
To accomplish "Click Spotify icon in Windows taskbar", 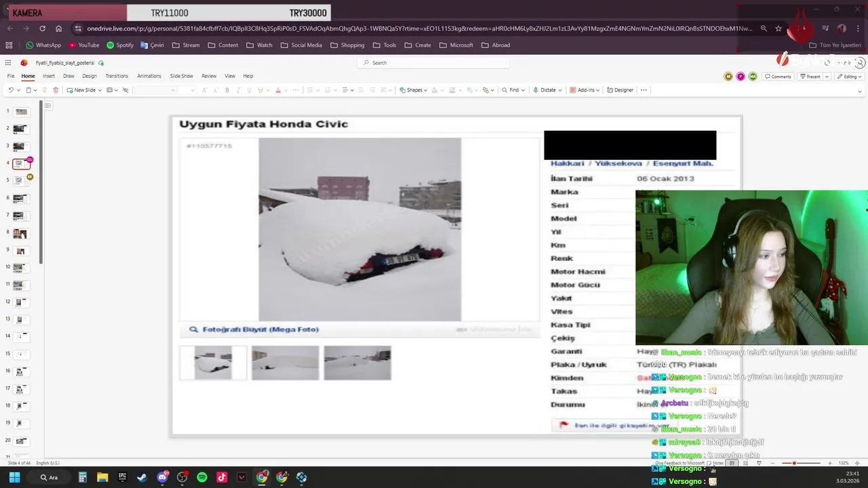I will [x=202, y=477].
